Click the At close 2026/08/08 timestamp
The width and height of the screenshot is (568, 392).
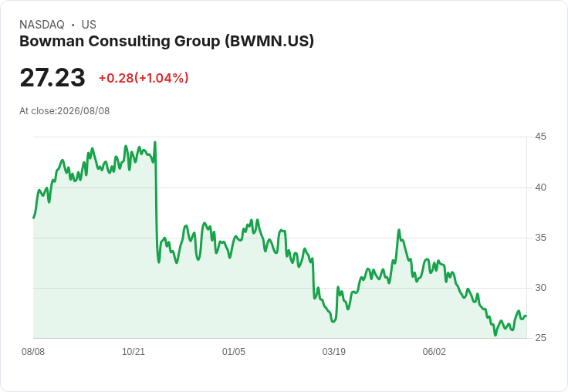pos(65,111)
